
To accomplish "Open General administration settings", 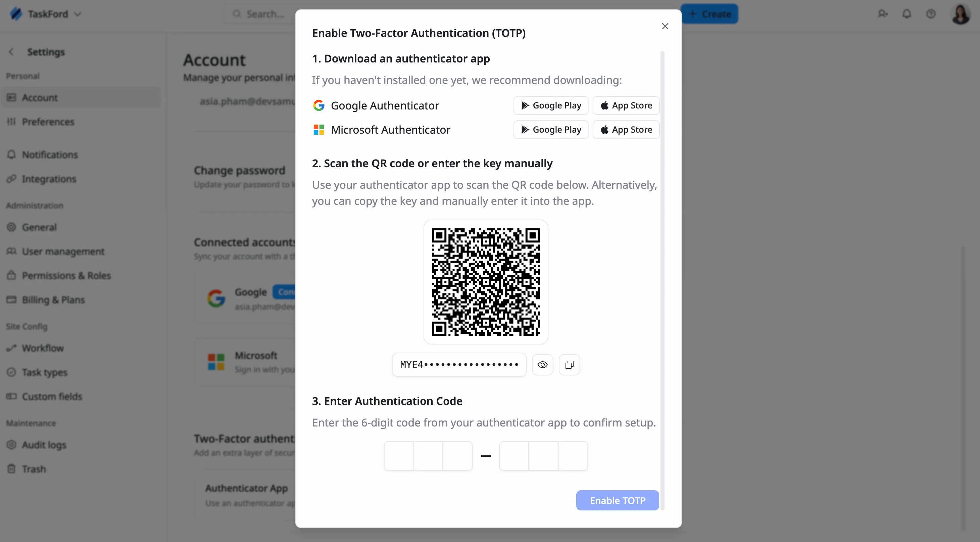I will (x=81, y=227).
